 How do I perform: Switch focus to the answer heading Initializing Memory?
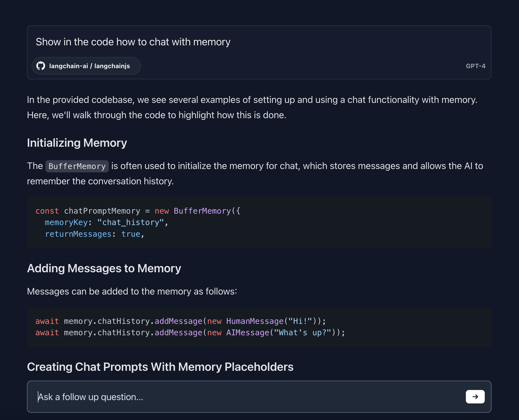[77, 143]
